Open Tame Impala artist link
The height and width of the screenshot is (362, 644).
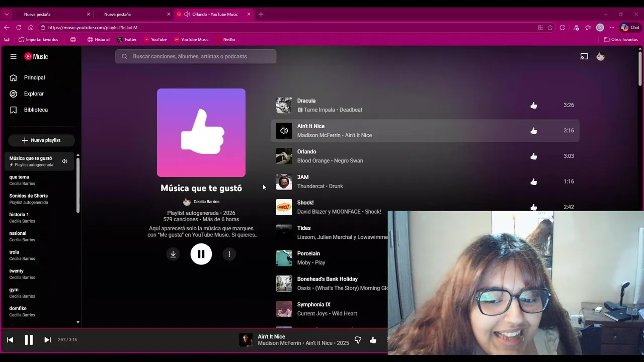tap(319, 110)
